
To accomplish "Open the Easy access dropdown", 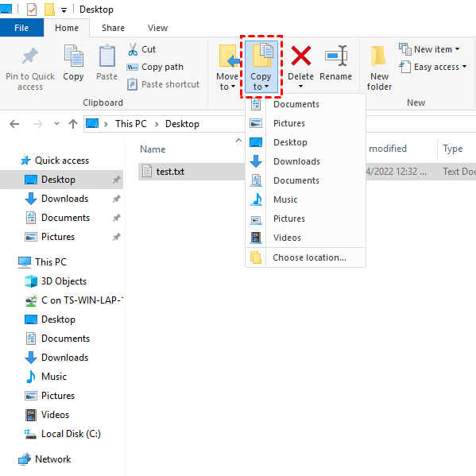I will (x=432, y=67).
